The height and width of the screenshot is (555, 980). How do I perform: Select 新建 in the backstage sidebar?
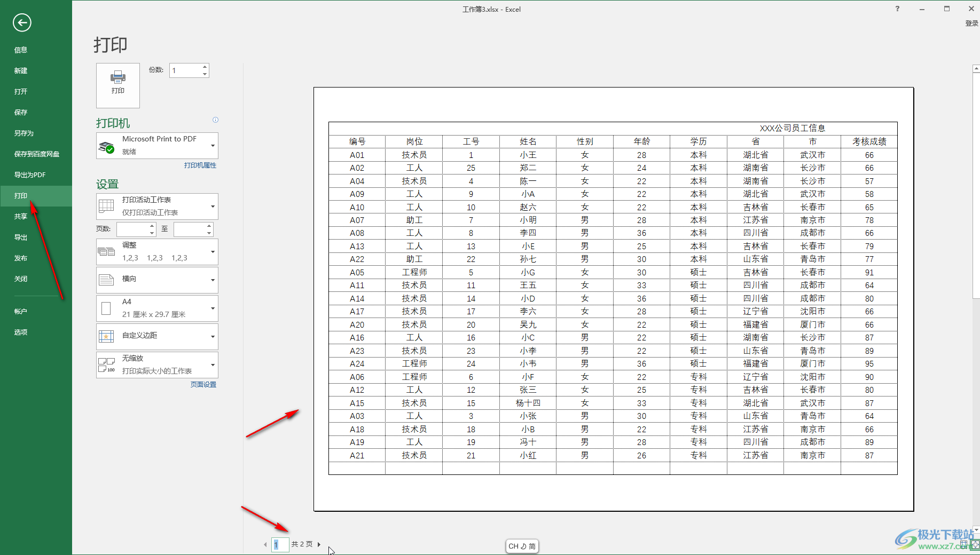pyautogui.click(x=36, y=71)
